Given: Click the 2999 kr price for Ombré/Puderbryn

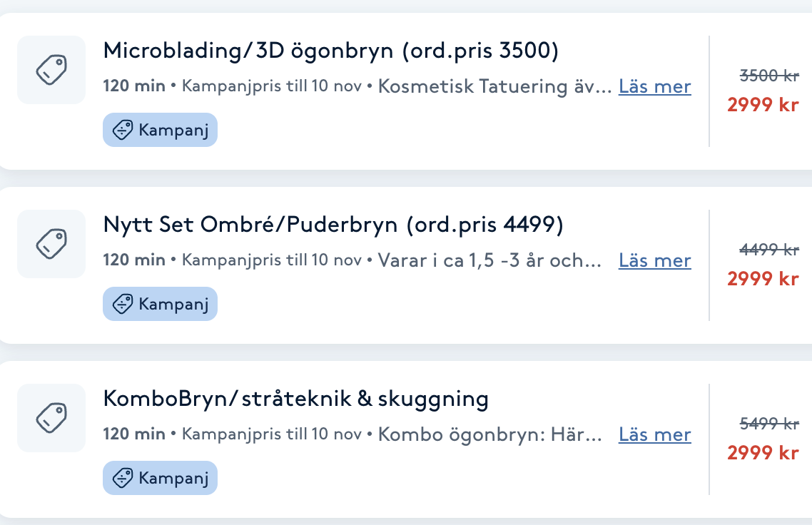Looking at the screenshot, I should click(763, 279).
